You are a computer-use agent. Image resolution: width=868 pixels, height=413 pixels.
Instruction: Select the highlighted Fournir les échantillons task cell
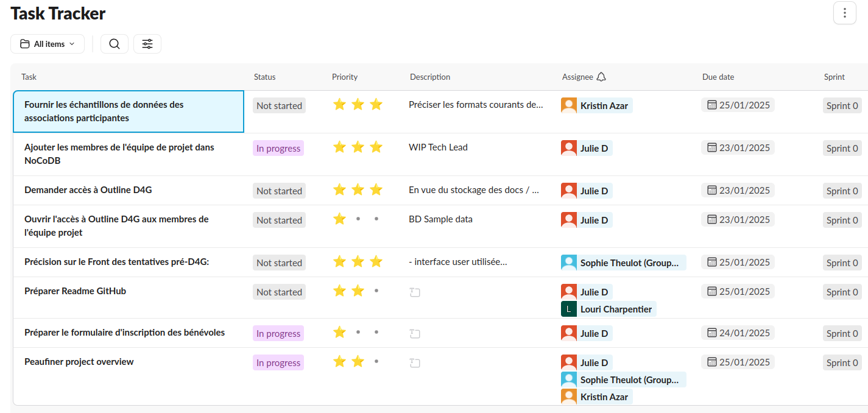128,111
